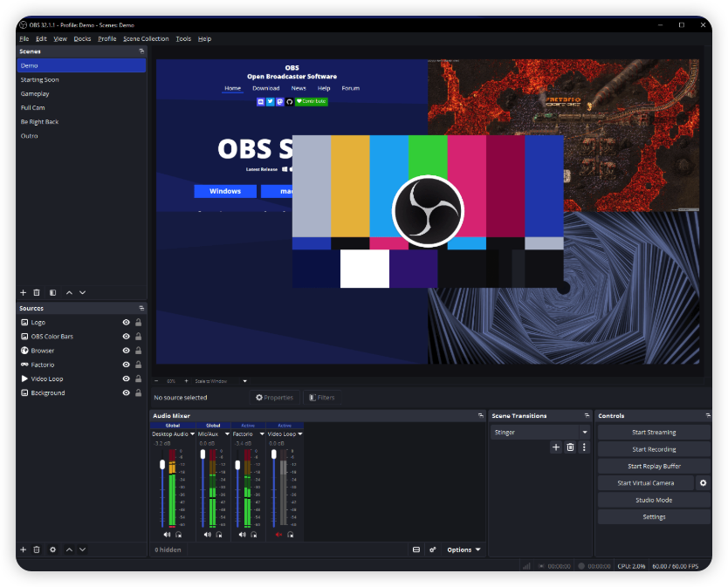Open the Edit menu

pos(41,39)
